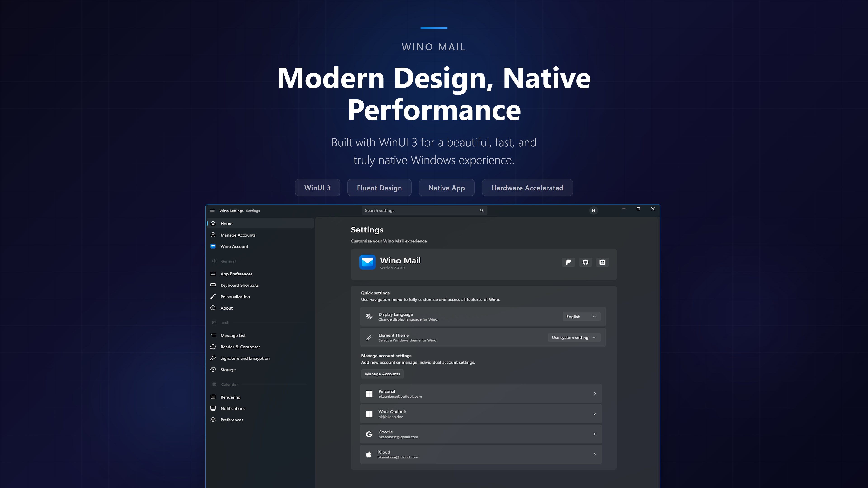Screen dimensions: 868x488
Task: Click the Home house icon in sidebar
Action: [x=213, y=223]
